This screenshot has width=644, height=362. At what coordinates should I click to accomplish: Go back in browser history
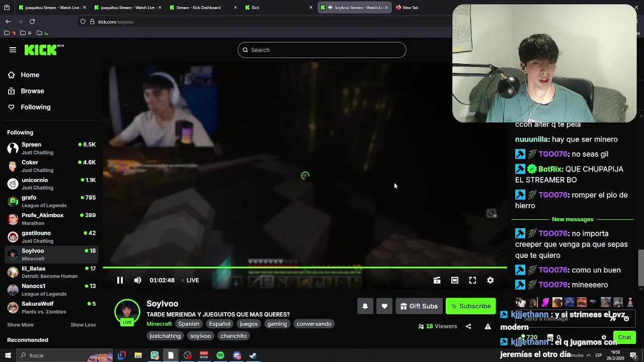pos(8,22)
